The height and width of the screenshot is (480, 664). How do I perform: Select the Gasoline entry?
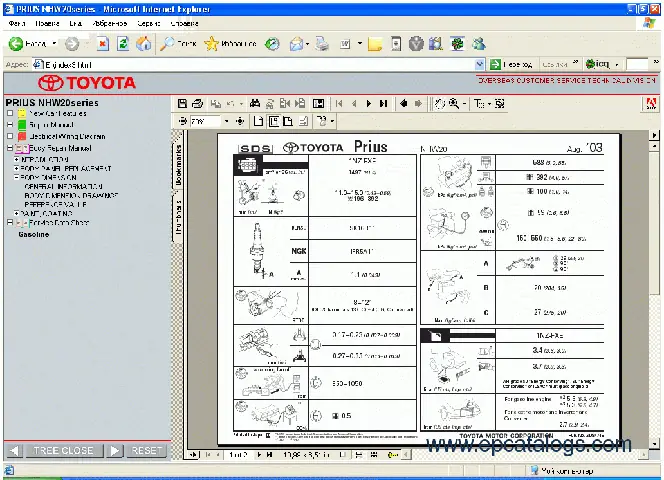pos(34,234)
